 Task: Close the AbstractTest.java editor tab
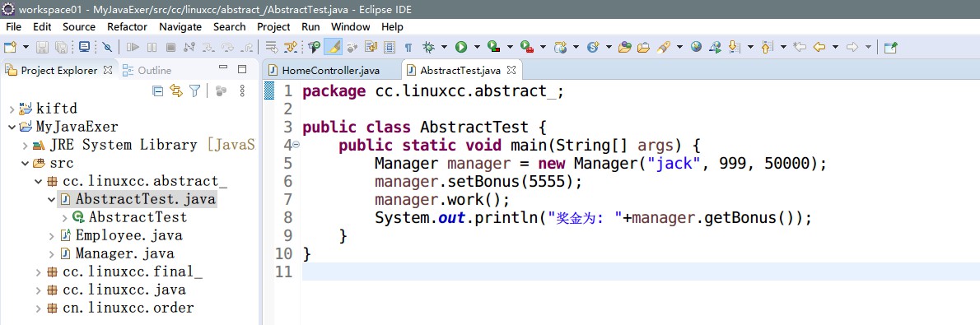pyautogui.click(x=511, y=70)
